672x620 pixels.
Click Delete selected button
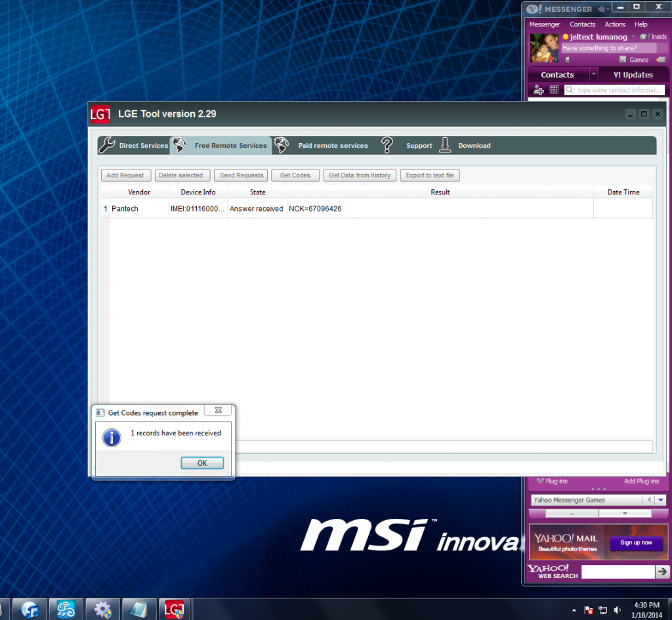pyautogui.click(x=182, y=175)
